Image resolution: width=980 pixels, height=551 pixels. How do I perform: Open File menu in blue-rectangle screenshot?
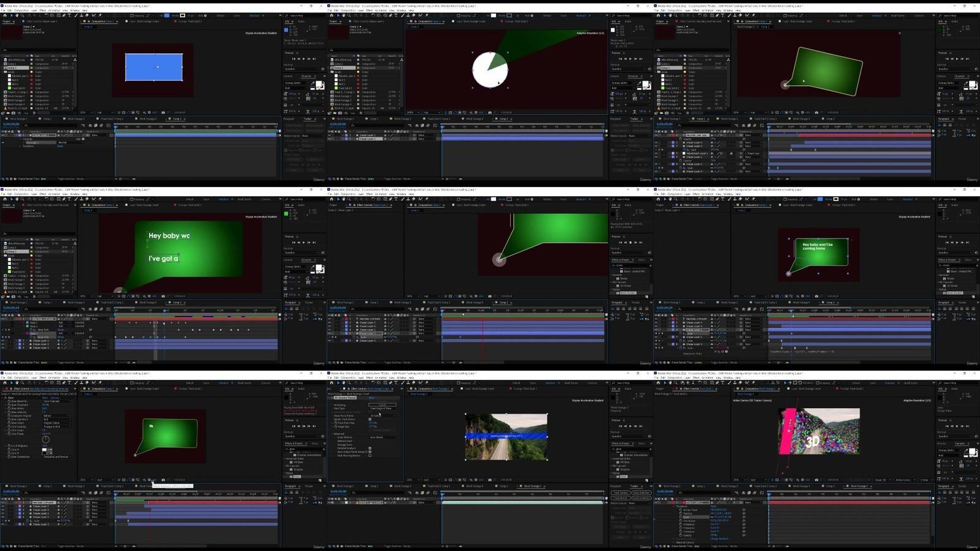[3, 10]
